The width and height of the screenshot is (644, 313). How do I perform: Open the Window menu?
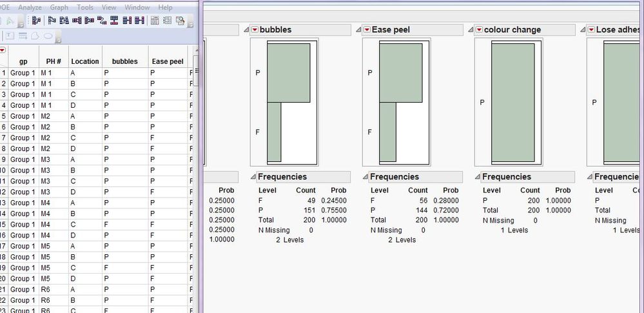tap(137, 7)
